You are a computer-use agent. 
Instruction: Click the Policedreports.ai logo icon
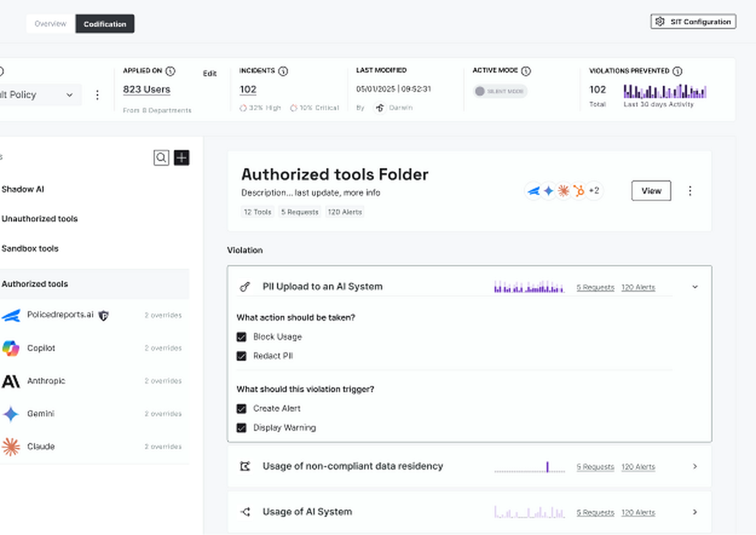coord(10,315)
